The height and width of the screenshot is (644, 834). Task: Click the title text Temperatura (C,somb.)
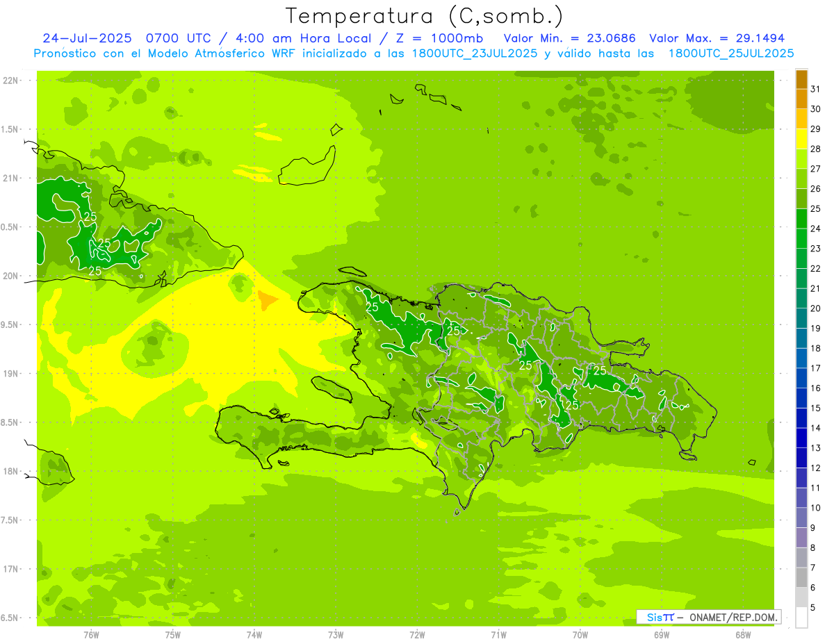pos(424,16)
